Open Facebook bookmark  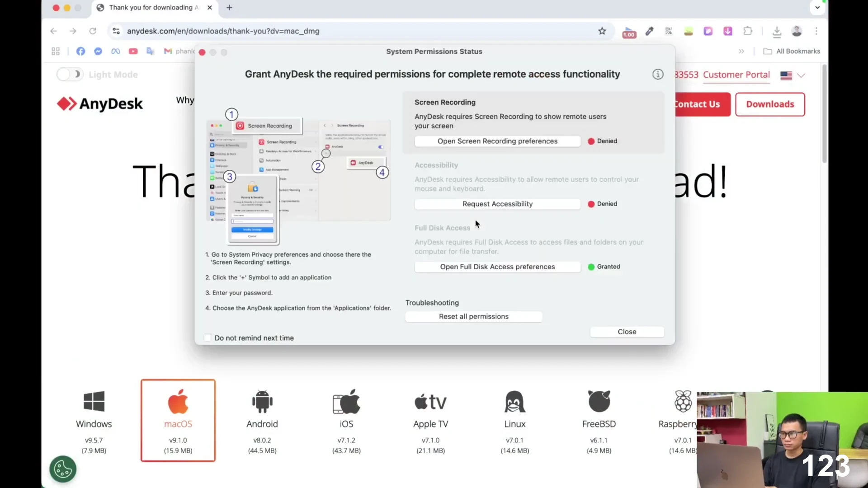(x=80, y=51)
